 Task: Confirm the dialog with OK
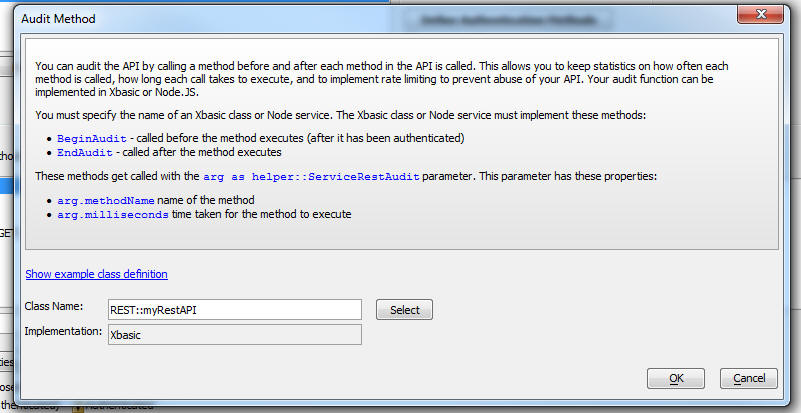pos(676,378)
